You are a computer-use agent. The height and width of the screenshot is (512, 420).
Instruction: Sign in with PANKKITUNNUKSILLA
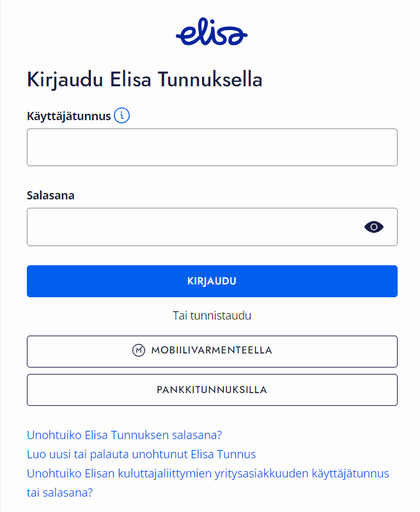(212, 390)
